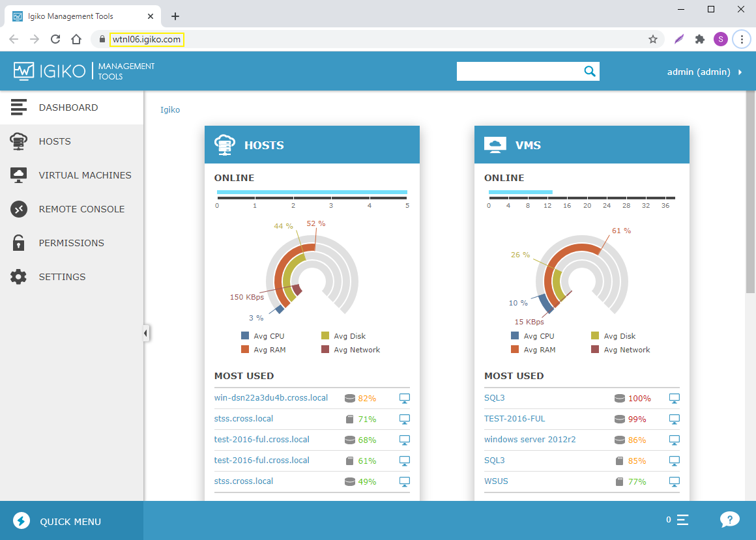Open console for test-2016-ful.cross.local 68% row
The width and height of the screenshot is (756, 540).
[x=405, y=440]
